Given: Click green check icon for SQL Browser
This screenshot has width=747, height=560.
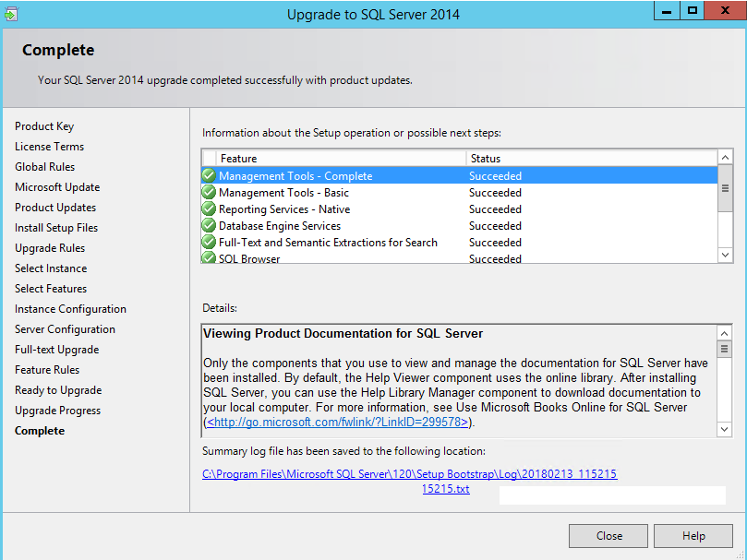Looking at the screenshot, I should (x=209, y=257).
